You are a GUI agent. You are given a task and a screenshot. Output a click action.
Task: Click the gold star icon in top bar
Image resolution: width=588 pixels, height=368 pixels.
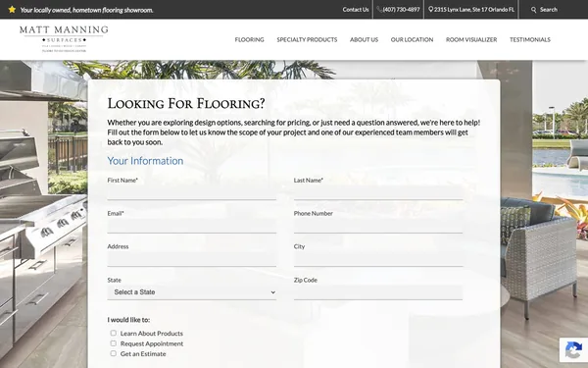(12, 10)
